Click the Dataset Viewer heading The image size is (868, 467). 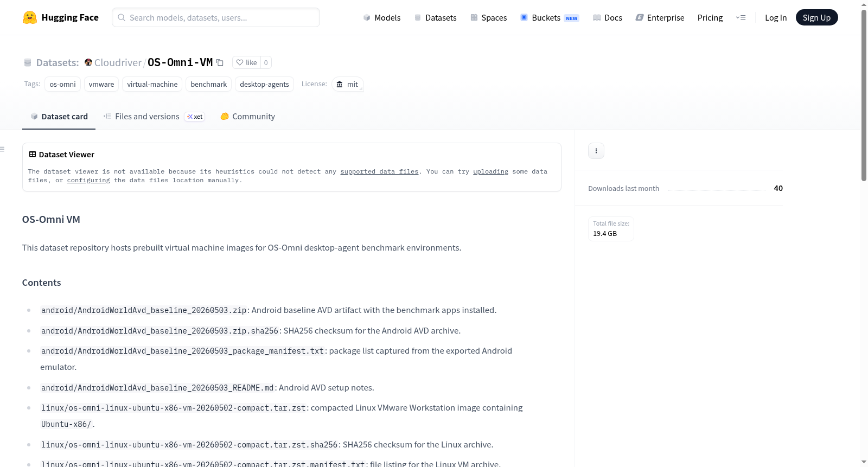[67, 155]
